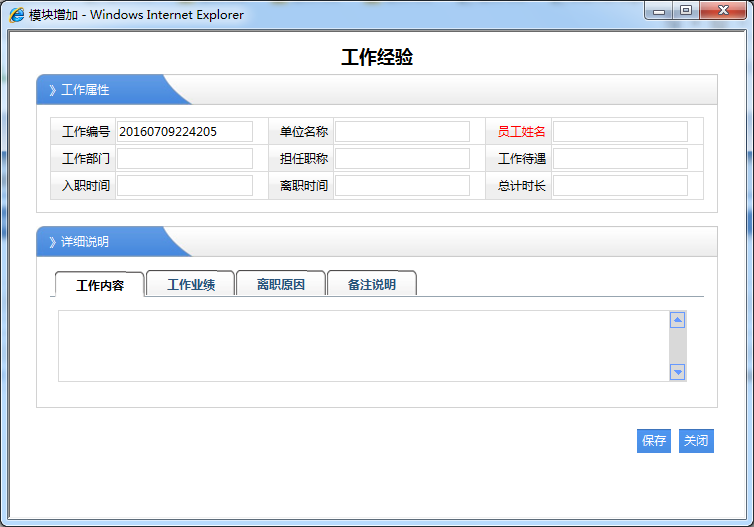754x527 pixels.
Task: Click the 员工姓名 input box
Action: coord(620,132)
